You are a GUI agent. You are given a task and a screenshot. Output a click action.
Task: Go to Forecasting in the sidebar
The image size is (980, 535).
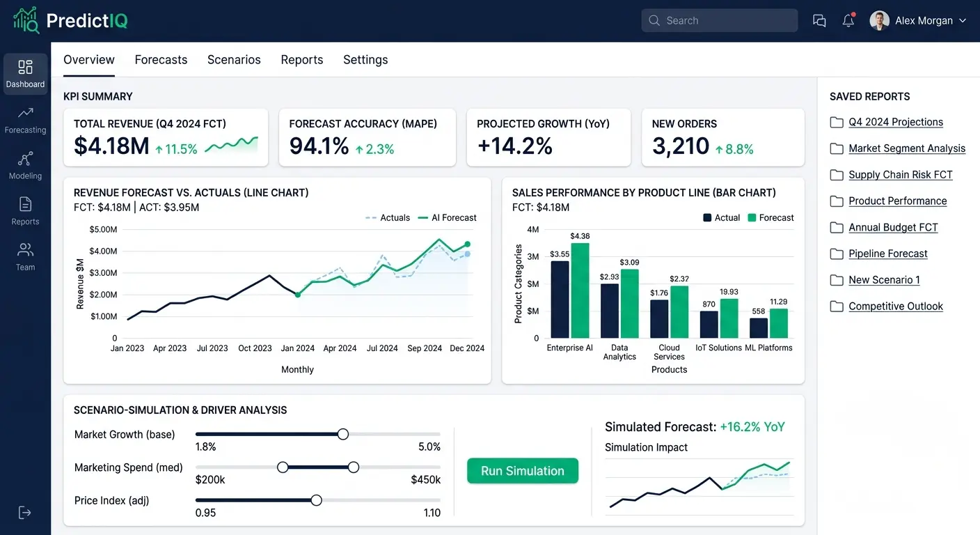coord(26,120)
